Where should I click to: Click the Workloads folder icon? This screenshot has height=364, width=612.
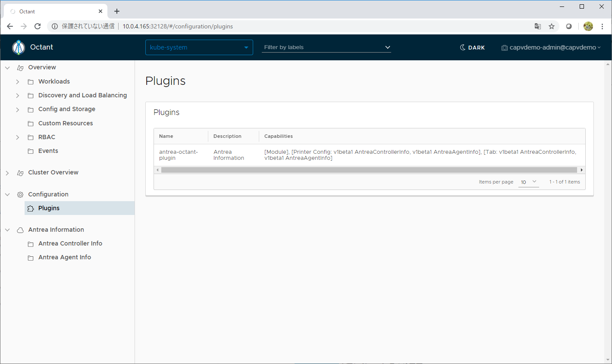[31, 82]
